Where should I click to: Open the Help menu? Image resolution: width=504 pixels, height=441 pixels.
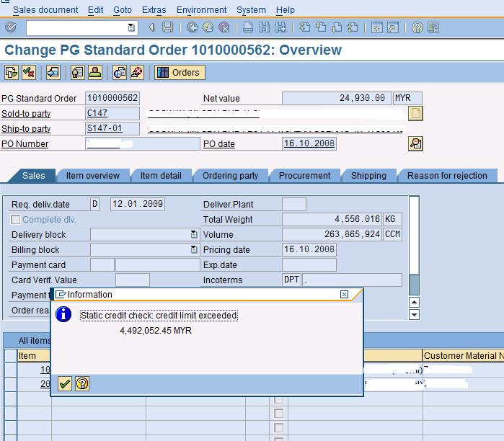285,10
